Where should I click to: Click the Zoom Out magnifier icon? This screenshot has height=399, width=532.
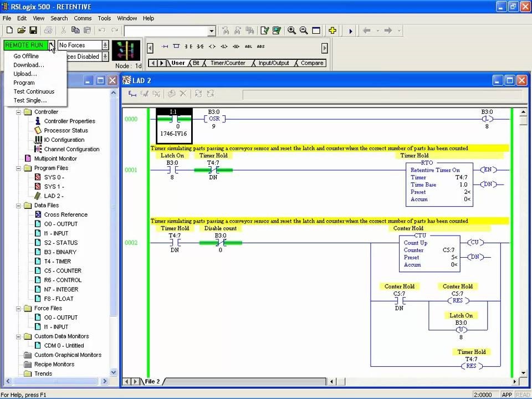[x=304, y=30]
